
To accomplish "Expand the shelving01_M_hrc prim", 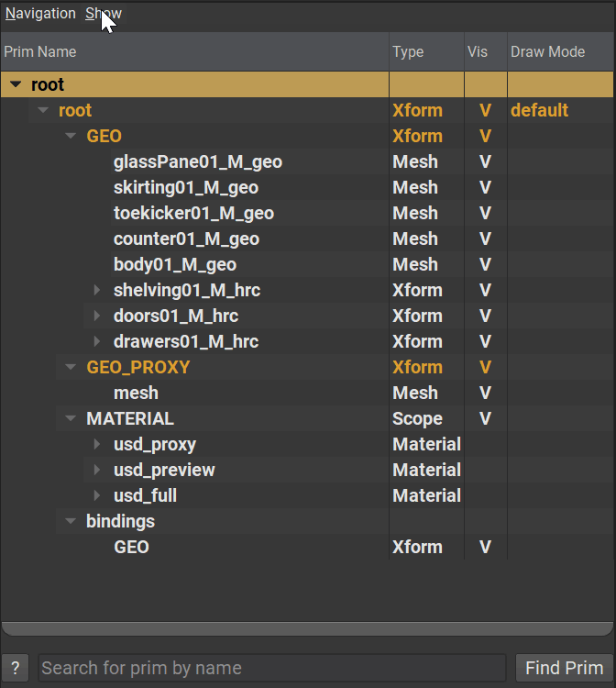I will (x=98, y=291).
